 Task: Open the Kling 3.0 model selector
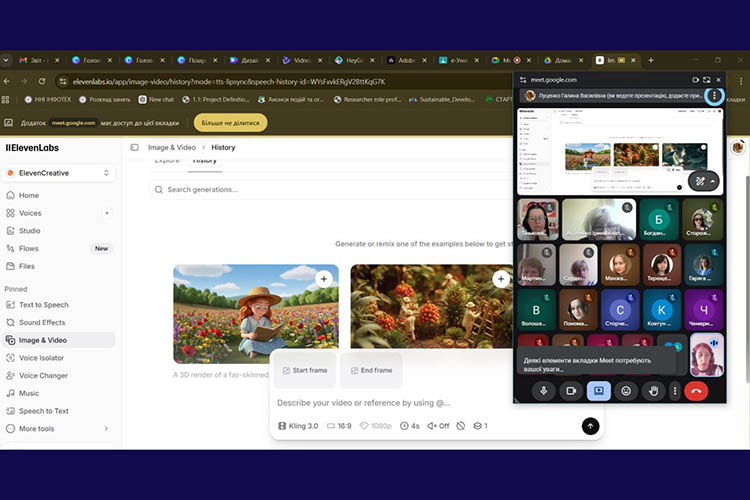pyautogui.click(x=299, y=426)
